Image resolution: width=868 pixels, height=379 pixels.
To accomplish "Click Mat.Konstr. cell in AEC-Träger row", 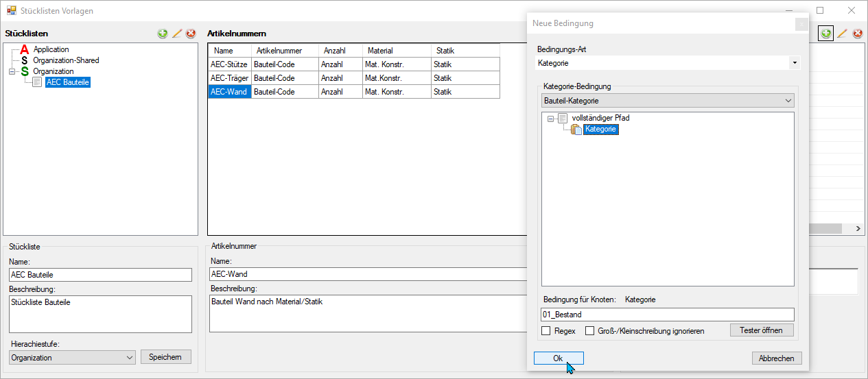I will (x=397, y=78).
